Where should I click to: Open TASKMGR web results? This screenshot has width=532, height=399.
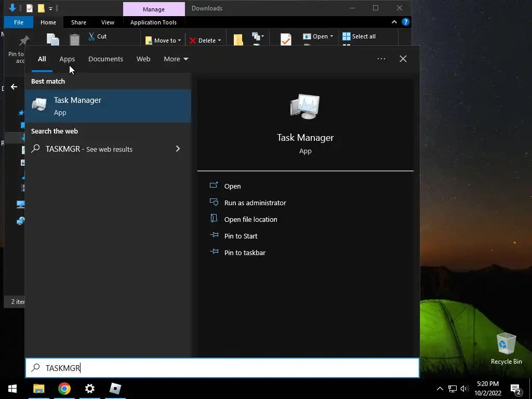(x=108, y=149)
